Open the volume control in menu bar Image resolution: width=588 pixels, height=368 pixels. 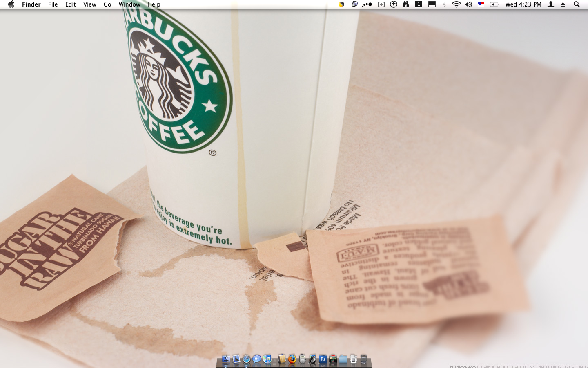(x=468, y=4)
